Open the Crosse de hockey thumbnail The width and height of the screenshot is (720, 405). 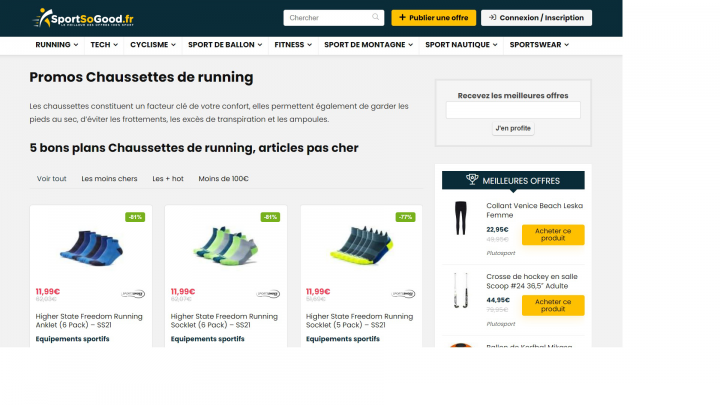coord(461,290)
